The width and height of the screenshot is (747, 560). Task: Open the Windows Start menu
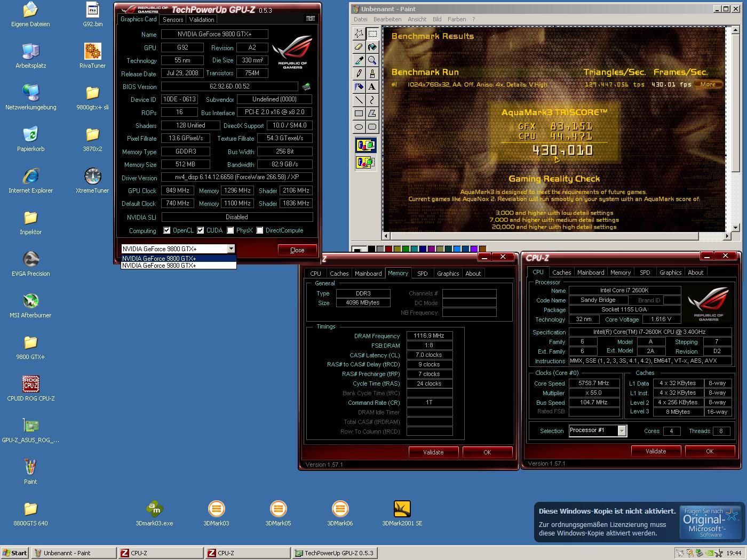click(x=15, y=553)
